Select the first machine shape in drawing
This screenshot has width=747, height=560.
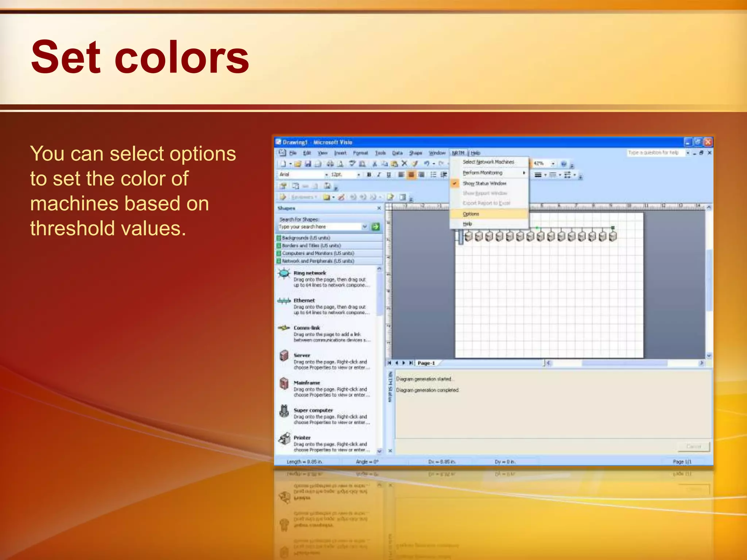(x=468, y=236)
